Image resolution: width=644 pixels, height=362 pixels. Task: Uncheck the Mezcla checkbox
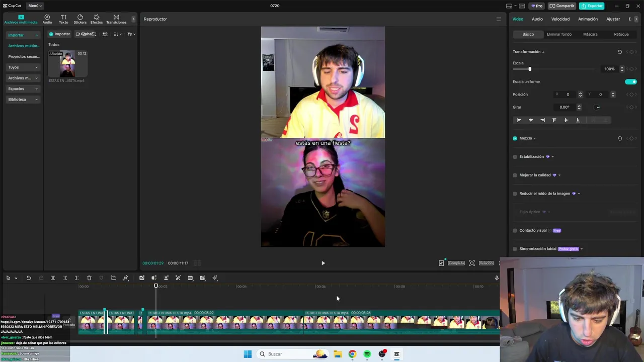(x=515, y=138)
